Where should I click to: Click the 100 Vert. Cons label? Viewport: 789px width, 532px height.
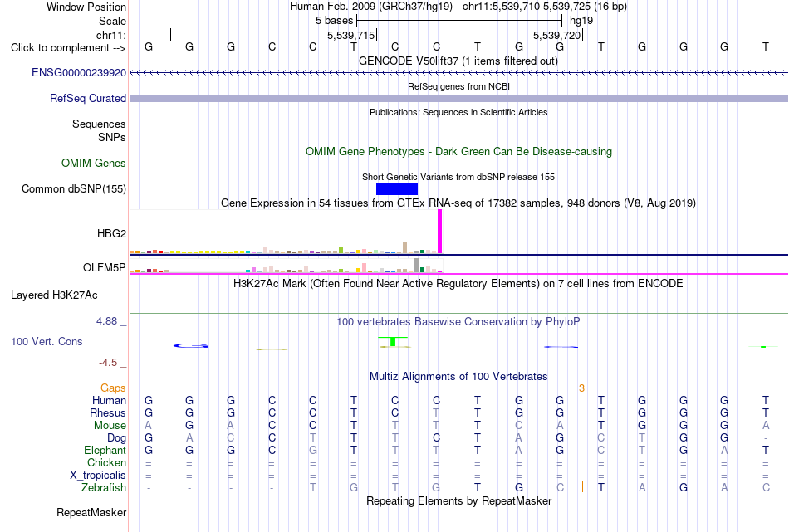[47, 341]
